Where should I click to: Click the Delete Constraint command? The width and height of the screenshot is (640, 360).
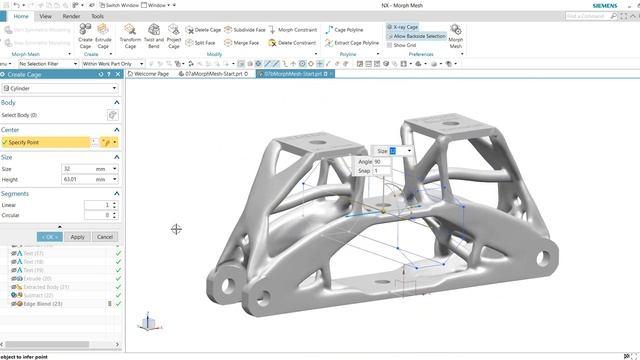tap(292, 42)
